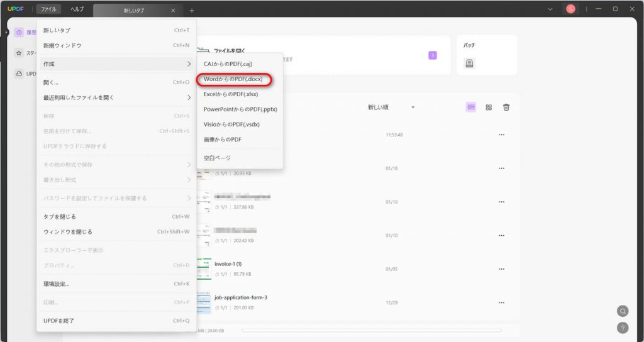Click job-application-form-3 thumbnail
644x342 pixels.
click(204, 302)
